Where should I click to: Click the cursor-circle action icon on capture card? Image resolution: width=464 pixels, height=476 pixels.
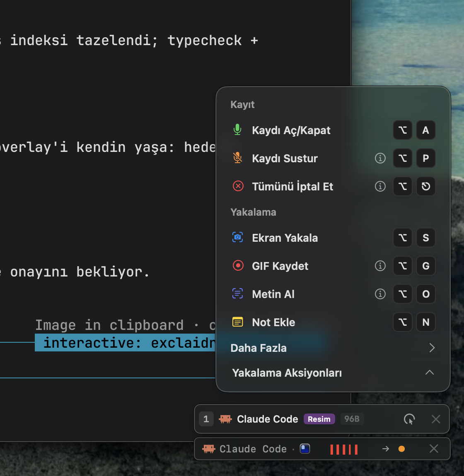(409, 419)
